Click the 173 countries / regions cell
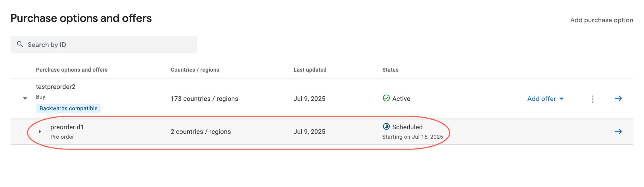The width and height of the screenshot is (644, 187). [x=204, y=99]
